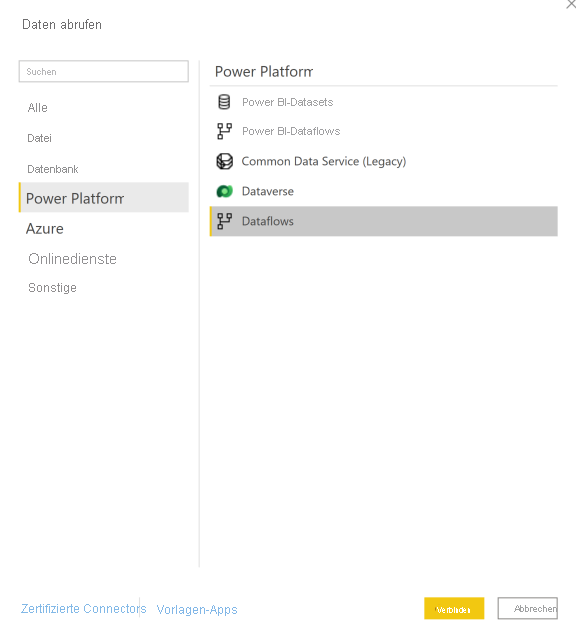Open the Vorlagen-Apps link

pyautogui.click(x=197, y=609)
